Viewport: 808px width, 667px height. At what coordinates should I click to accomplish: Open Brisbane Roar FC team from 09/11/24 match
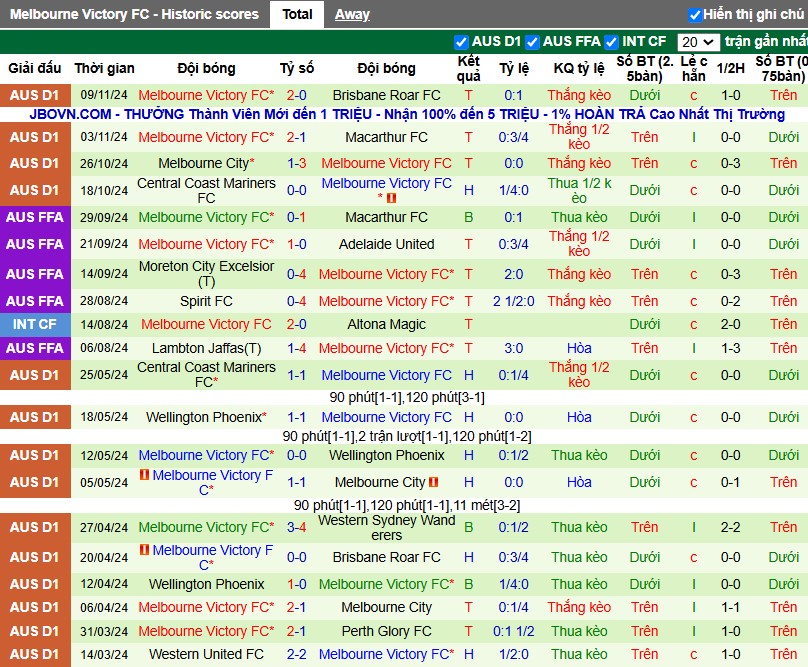click(386, 95)
